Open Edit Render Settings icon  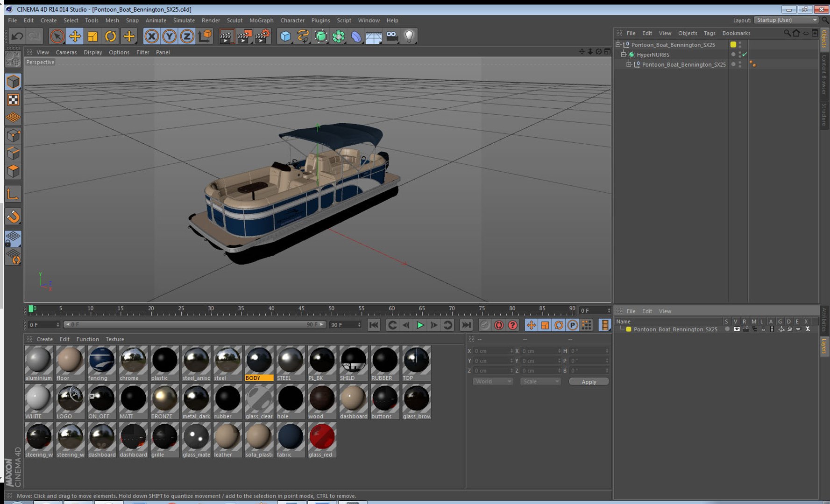[262, 36]
